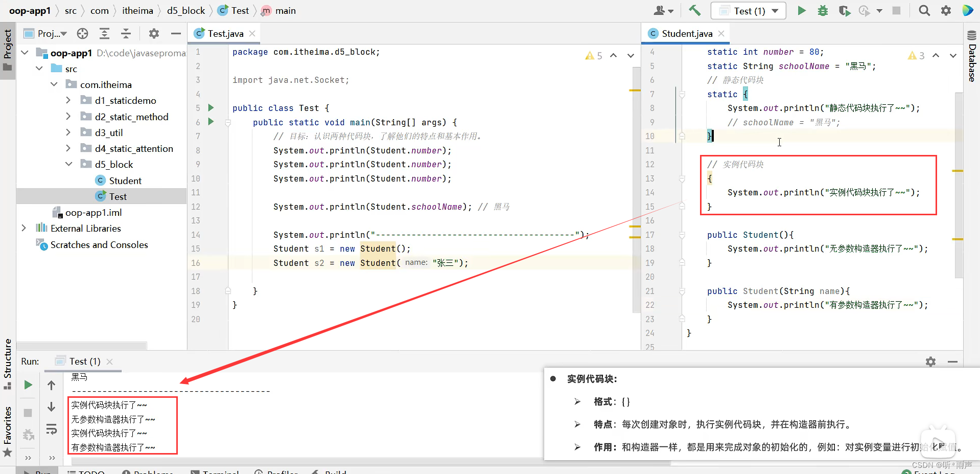The width and height of the screenshot is (980, 474).
Task: Close the Student.java tab
Action: coord(721,33)
